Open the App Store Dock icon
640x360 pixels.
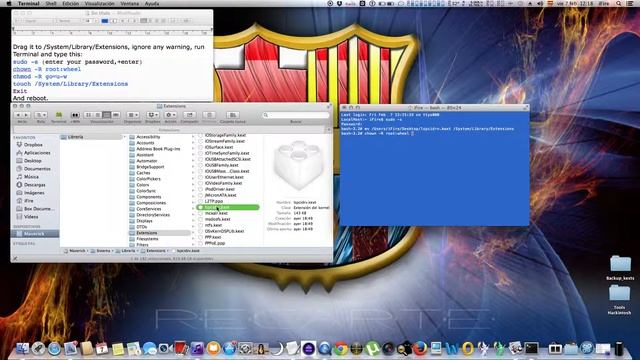(229, 349)
